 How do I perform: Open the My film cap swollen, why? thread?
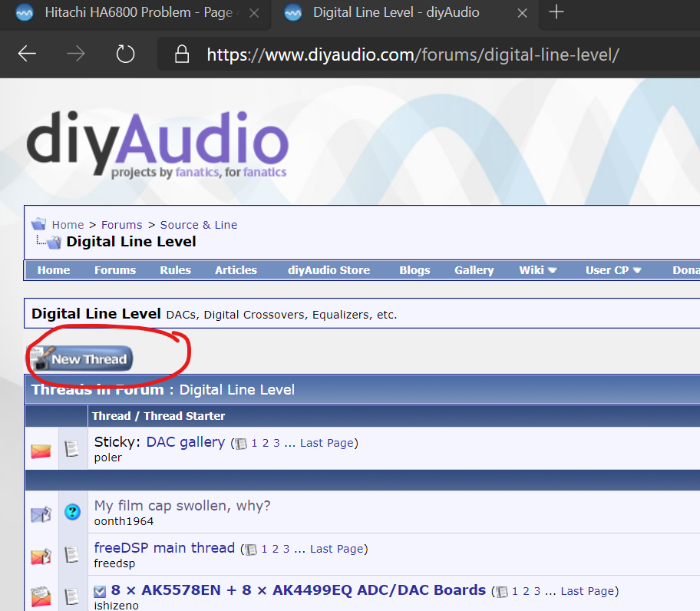(182, 506)
